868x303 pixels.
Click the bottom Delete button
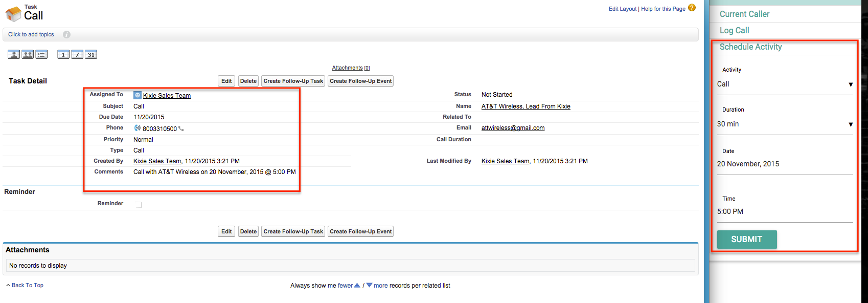click(248, 231)
